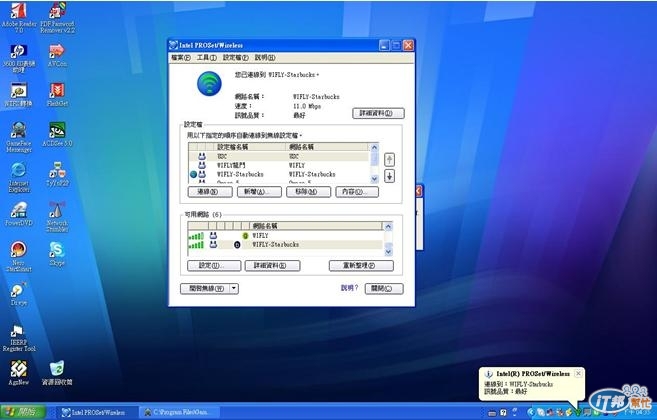Click the 設定(U)... button under available networks

pyautogui.click(x=214, y=265)
